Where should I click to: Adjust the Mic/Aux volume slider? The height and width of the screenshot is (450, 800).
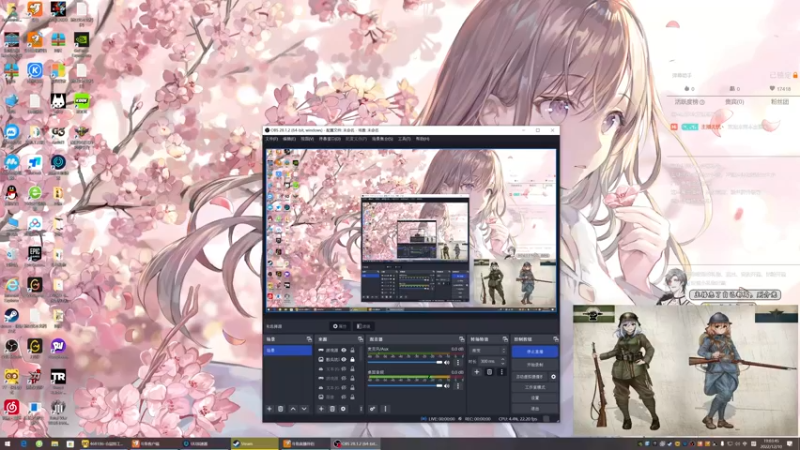coord(405,362)
